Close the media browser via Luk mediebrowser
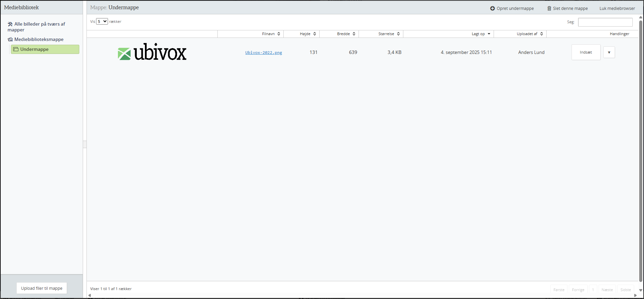This screenshot has height=299, width=644. [617, 9]
